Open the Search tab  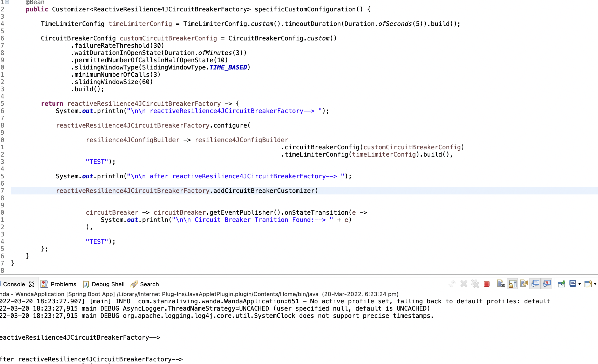[149, 284]
